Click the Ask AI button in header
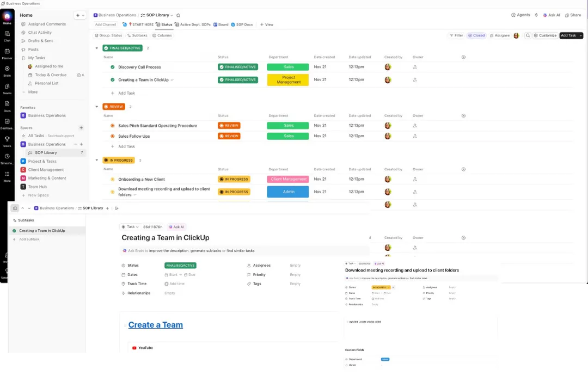This screenshot has width=588, height=381. coord(551,15)
